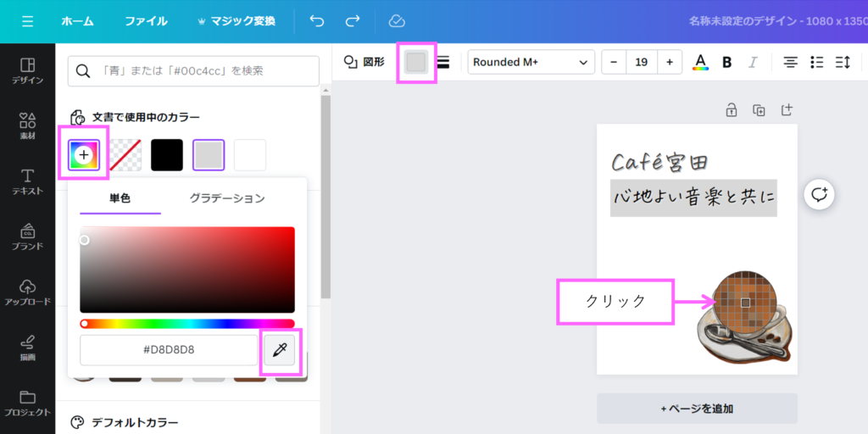This screenshot has height=434, width=868.
Task: Open the line spacing options
Action: coord(843,62)
